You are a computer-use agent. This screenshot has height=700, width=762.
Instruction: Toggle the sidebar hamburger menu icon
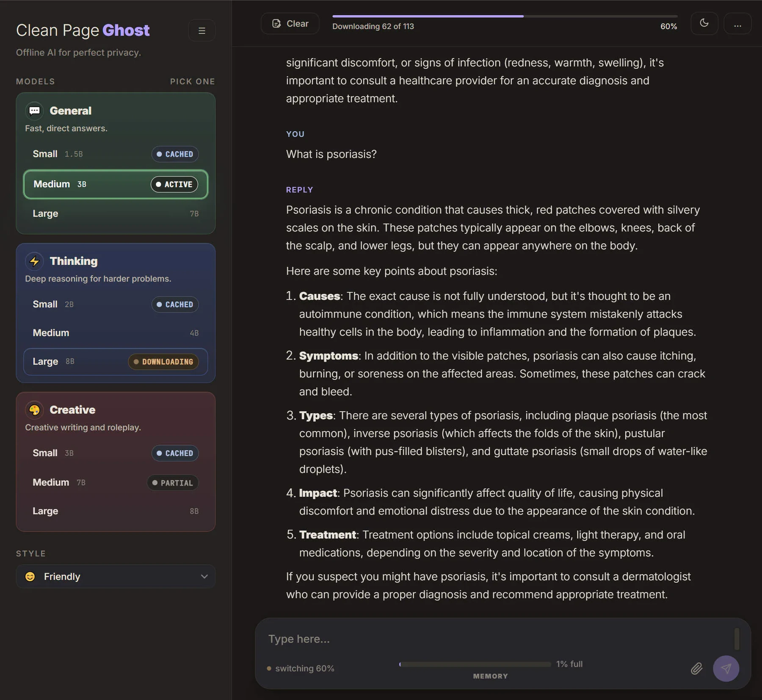coord(202,30)
